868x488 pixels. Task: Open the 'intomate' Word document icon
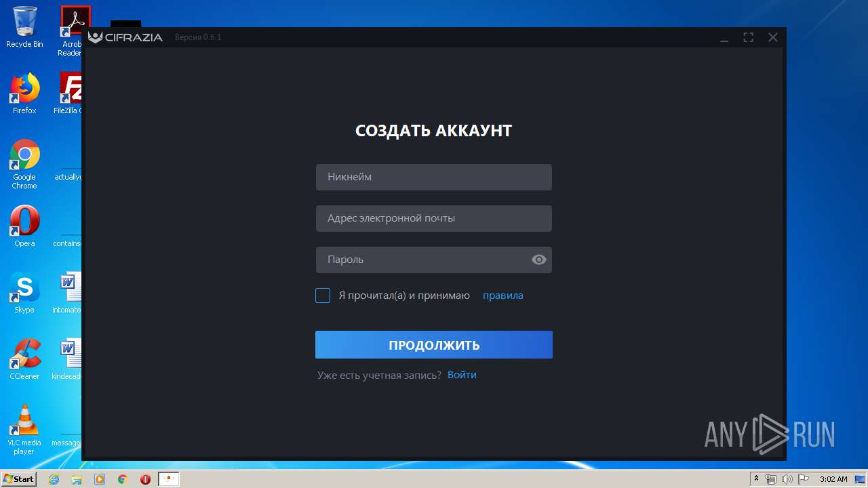coord(68,293)
